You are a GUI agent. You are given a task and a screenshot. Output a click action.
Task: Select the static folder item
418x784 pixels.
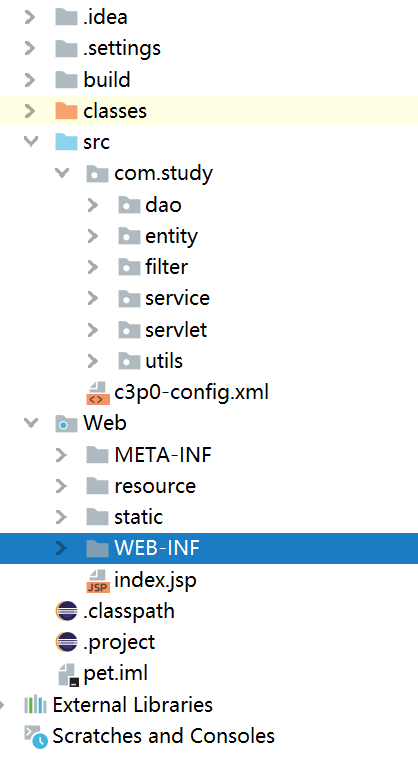tap(138, 517)
